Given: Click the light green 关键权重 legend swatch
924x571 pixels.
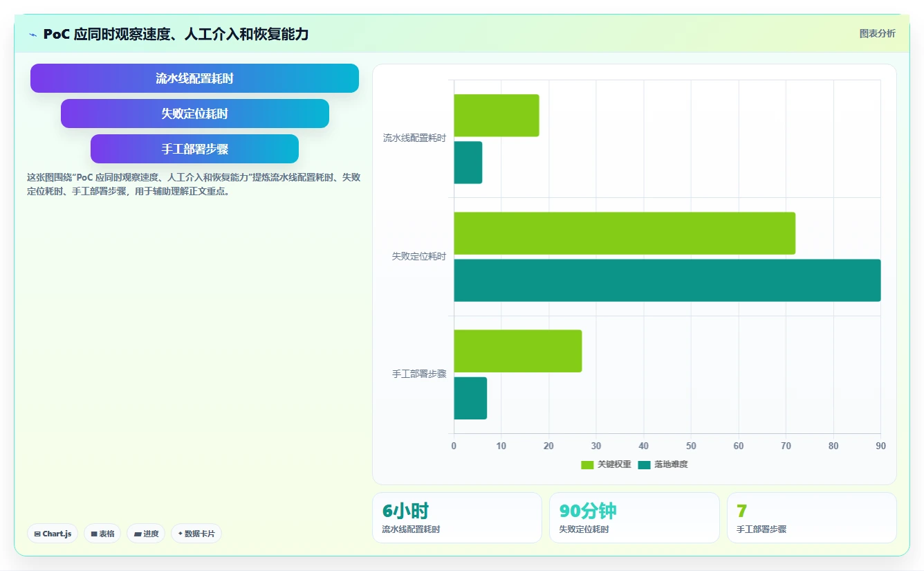Looking at the screenshot, I should tap(587, 464).
